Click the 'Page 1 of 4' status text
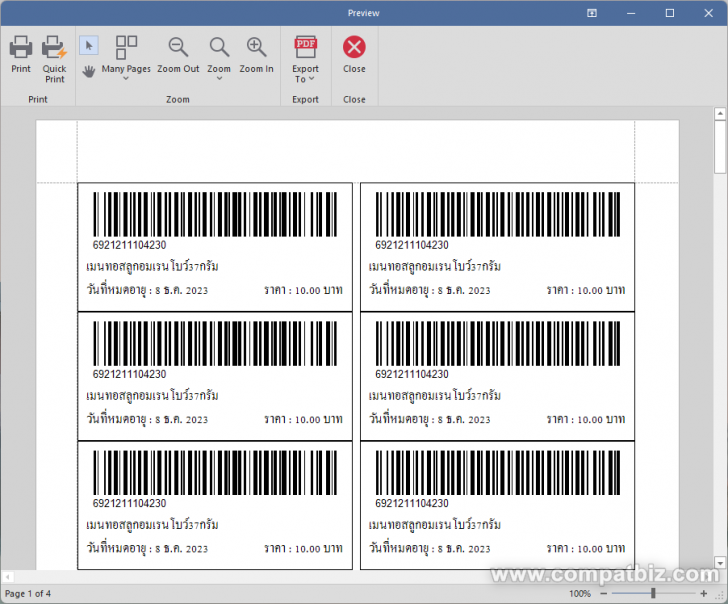This screenshot has height=604, width=728. pos(28,593)
